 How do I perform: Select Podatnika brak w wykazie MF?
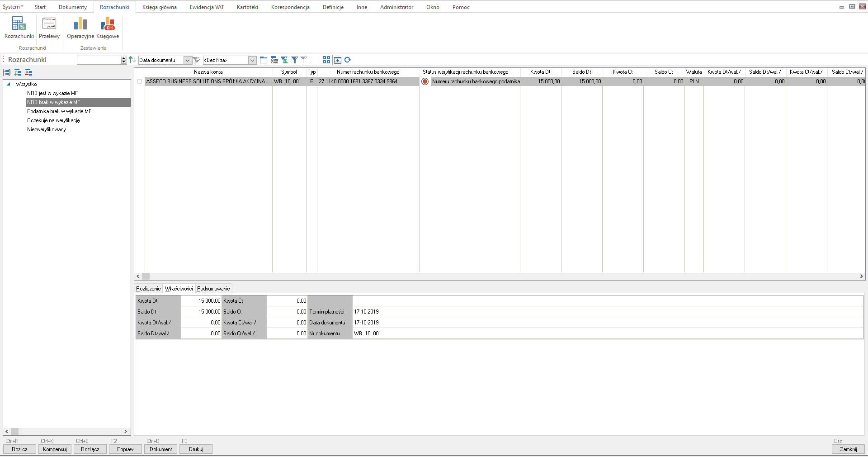pos(59,111)
